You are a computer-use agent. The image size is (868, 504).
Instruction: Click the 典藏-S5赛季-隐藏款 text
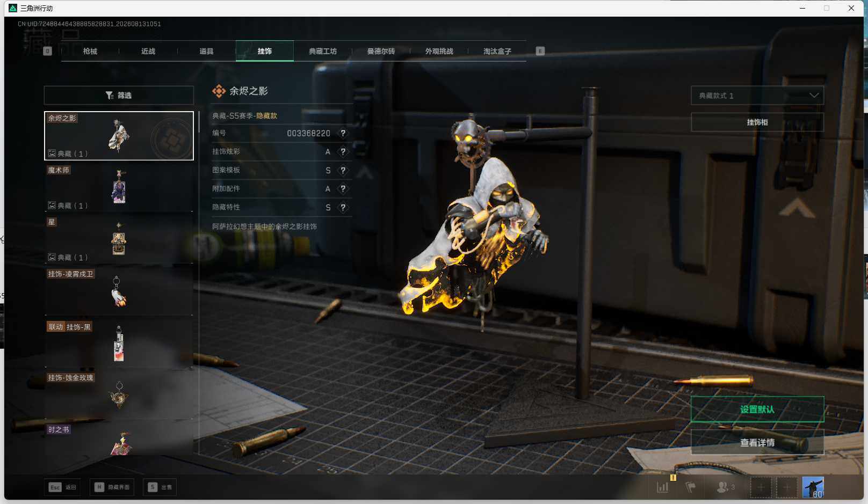[245, 116]
